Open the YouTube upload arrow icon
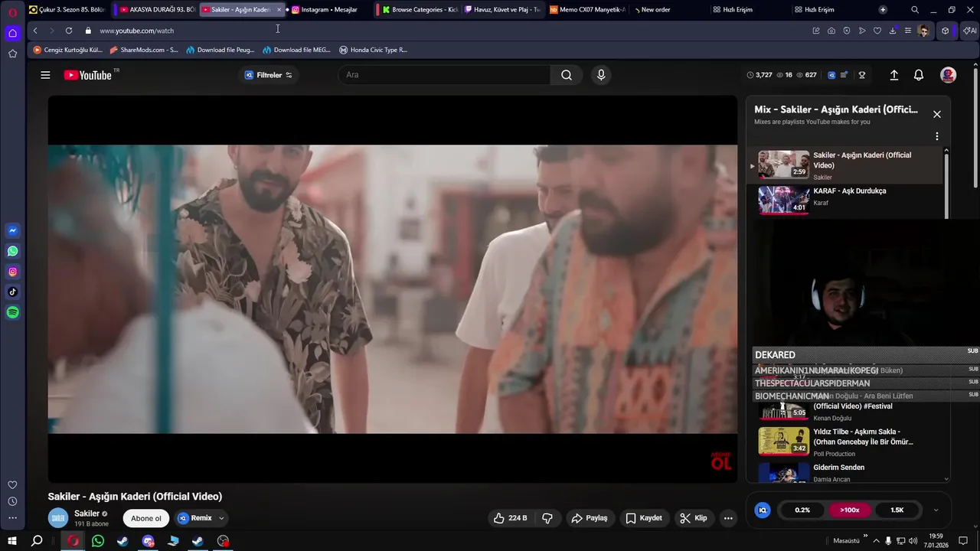The image size is (980, 551). click(893, 75)
